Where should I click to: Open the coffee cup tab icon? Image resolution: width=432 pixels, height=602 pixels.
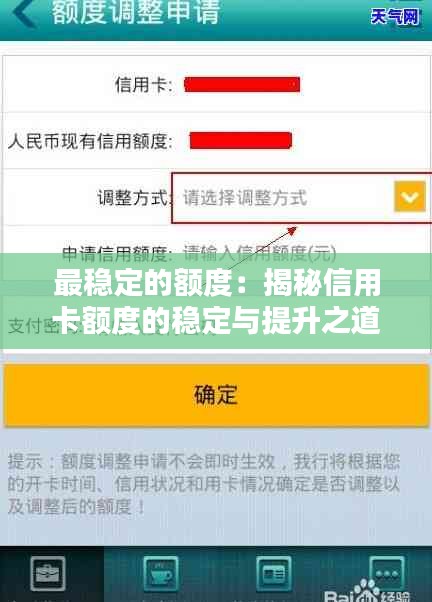(161, 574)
